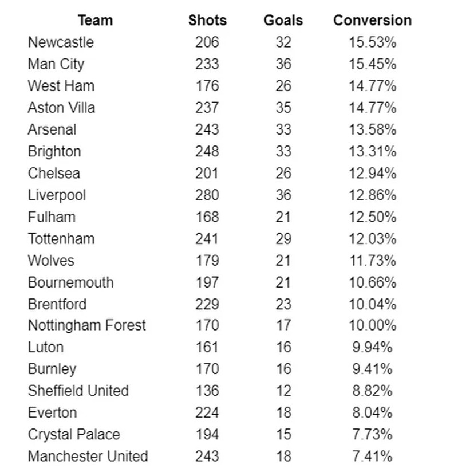Click West Ham's 14.77% conversion value
Screen dimensions: 458x476
pyautogui.click(x=373, y=86)
